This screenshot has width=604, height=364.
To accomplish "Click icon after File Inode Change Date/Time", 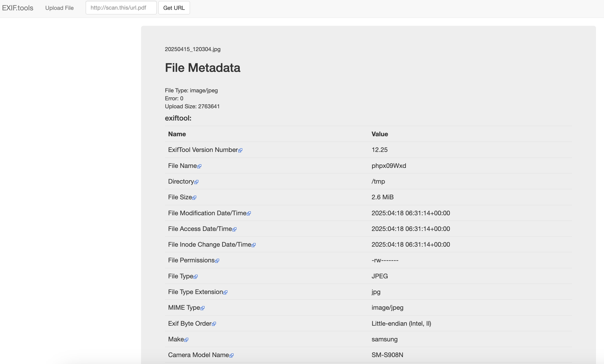I will [254, 245].
